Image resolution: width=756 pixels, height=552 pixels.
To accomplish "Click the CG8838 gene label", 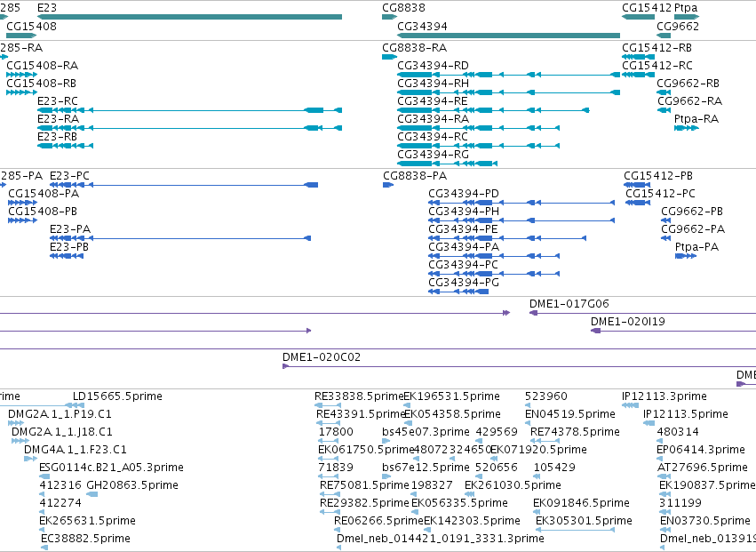I will 403,8.
